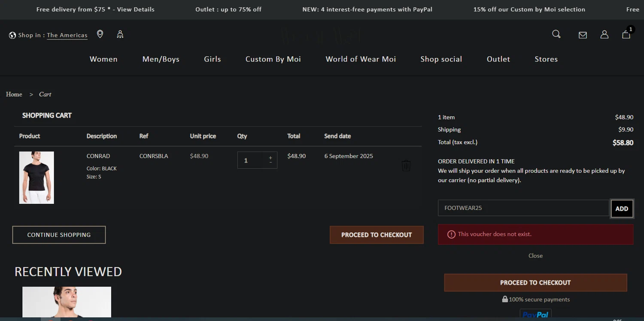Open the Custom By Moi menu

click(273, 59)
